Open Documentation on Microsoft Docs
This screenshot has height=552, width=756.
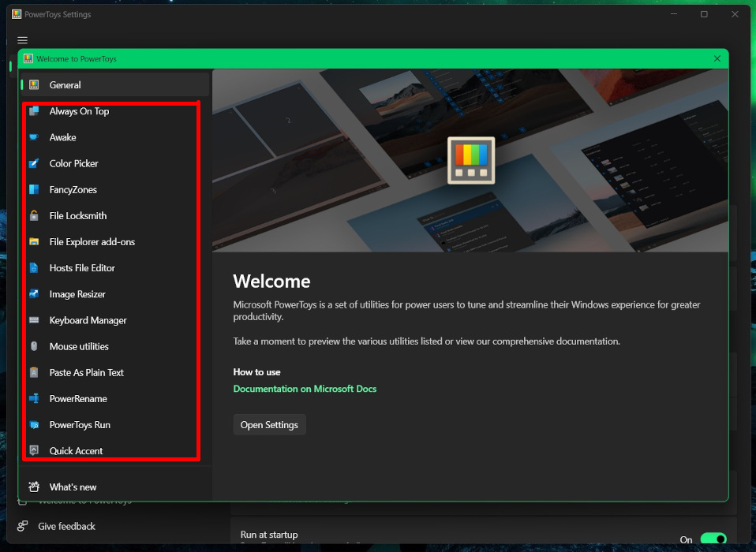pyautogui.click(x=305, y=389)
